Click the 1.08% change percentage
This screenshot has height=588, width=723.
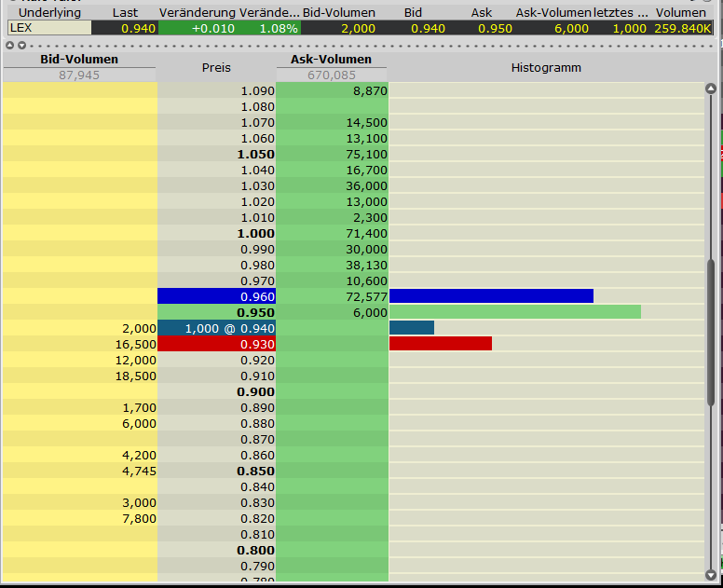pos(279,29)
